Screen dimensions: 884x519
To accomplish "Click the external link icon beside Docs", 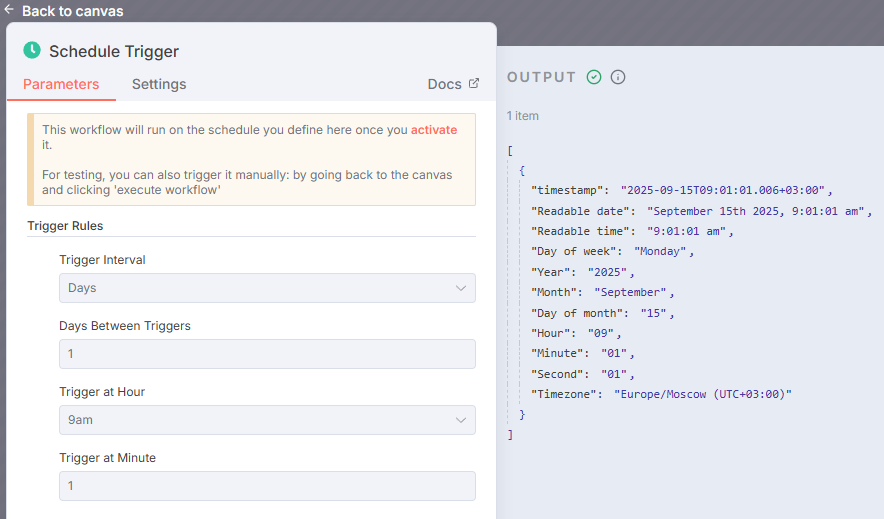I will [474, 84].
